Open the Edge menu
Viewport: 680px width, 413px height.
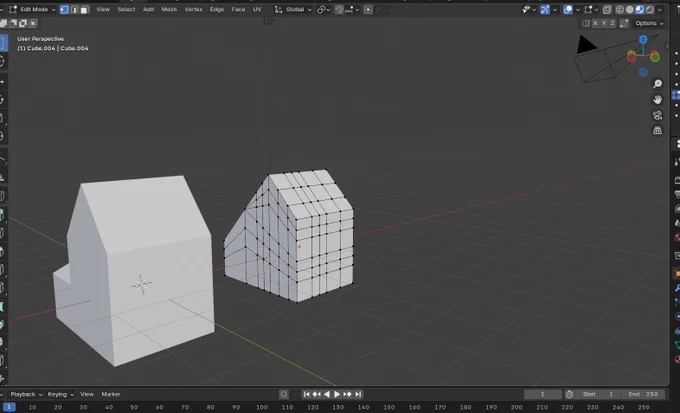click(217, 9)
